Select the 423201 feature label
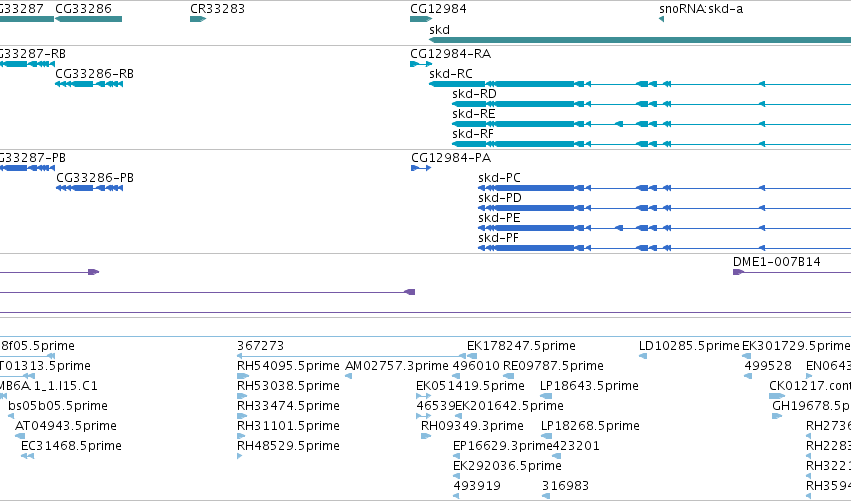The width and height of the screenshot is (851, 501). pos(576,446)
